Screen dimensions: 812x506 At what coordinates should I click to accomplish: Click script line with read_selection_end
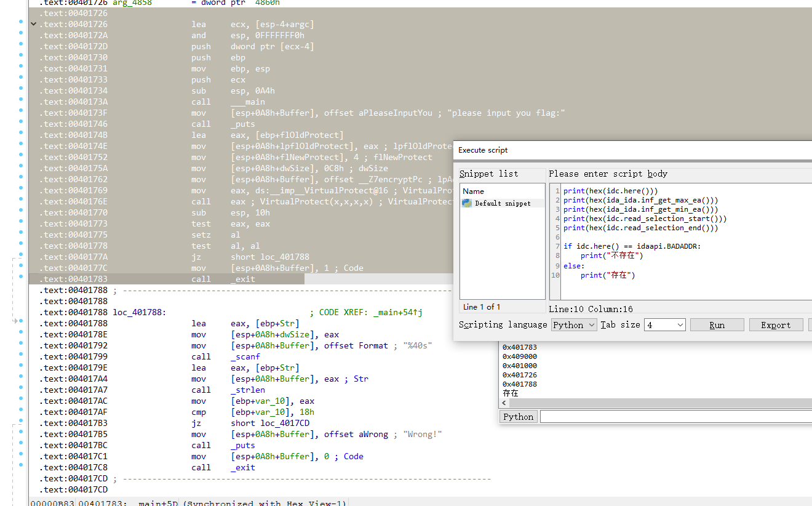(640, 228)
